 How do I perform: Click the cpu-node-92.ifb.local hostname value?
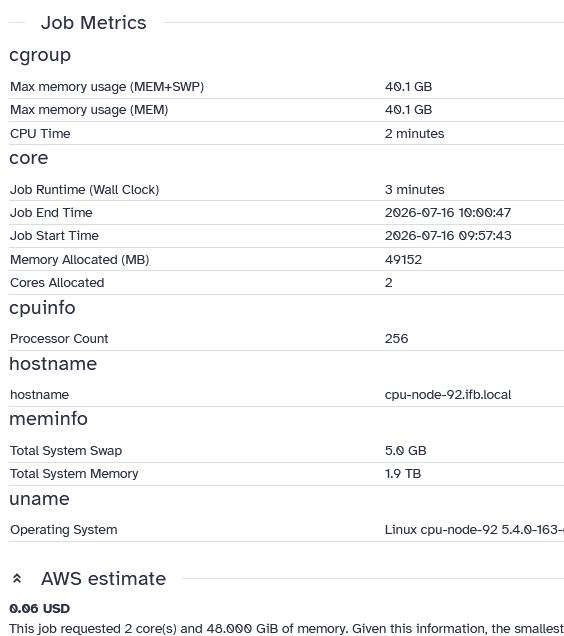[x=448, y=395]
